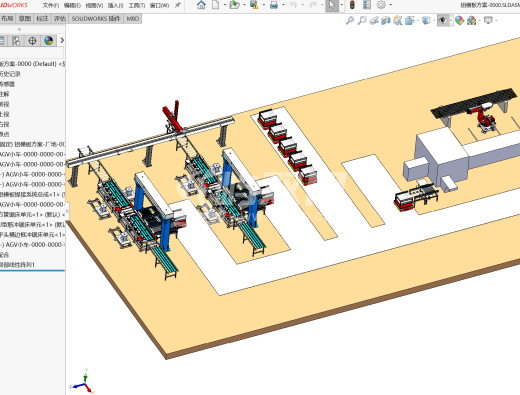Expand the View Settings dropdown arrow

coord(496,21)
